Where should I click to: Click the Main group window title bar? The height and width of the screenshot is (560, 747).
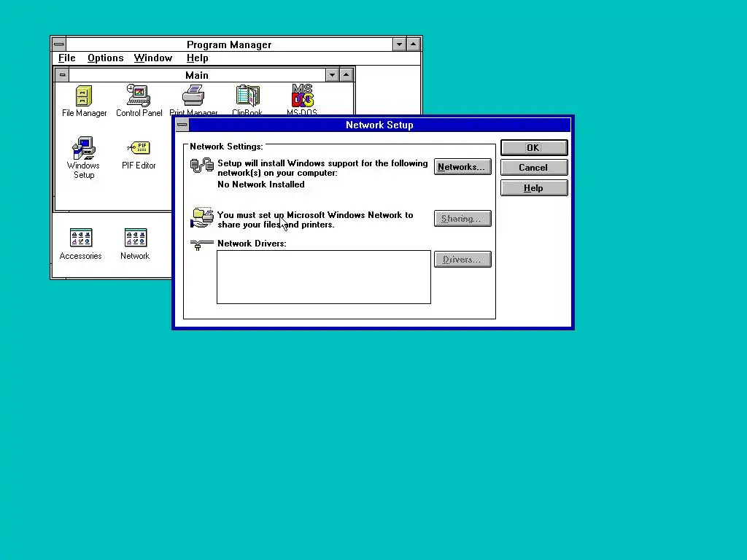tap(197, 75)
